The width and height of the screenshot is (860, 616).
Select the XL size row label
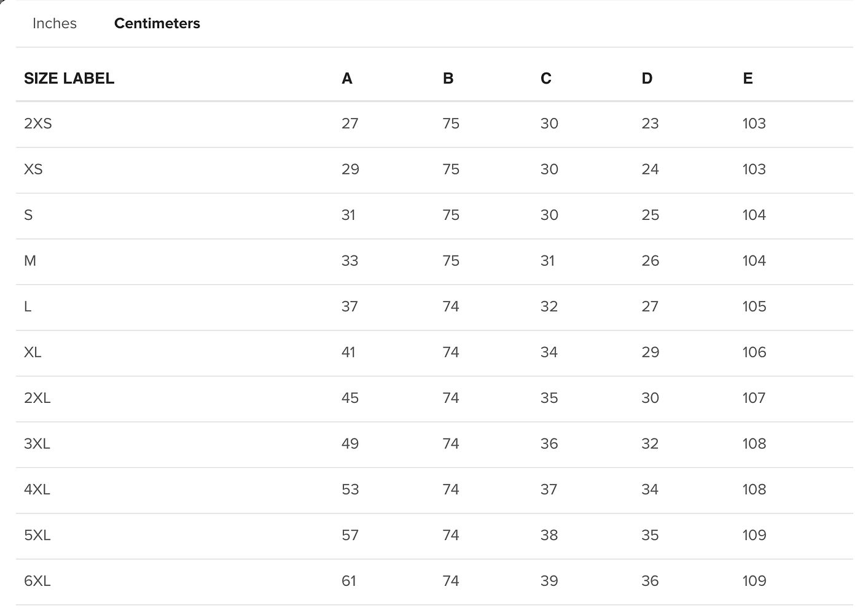[33, 353]
